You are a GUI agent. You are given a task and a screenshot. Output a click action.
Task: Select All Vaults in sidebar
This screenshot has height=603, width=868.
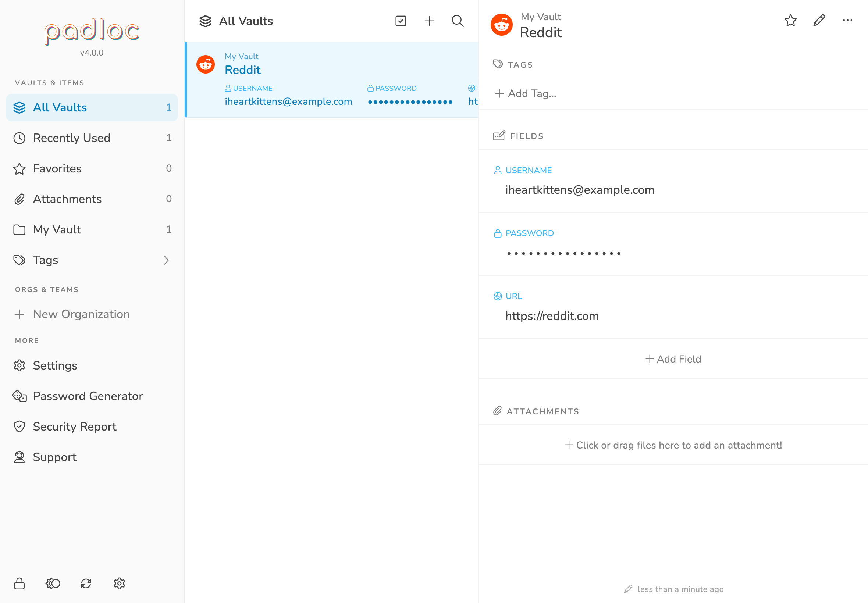point(92,107)
